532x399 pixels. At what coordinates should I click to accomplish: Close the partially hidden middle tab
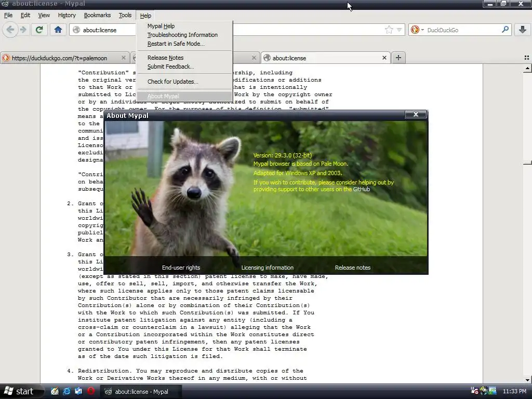point(254,58)
